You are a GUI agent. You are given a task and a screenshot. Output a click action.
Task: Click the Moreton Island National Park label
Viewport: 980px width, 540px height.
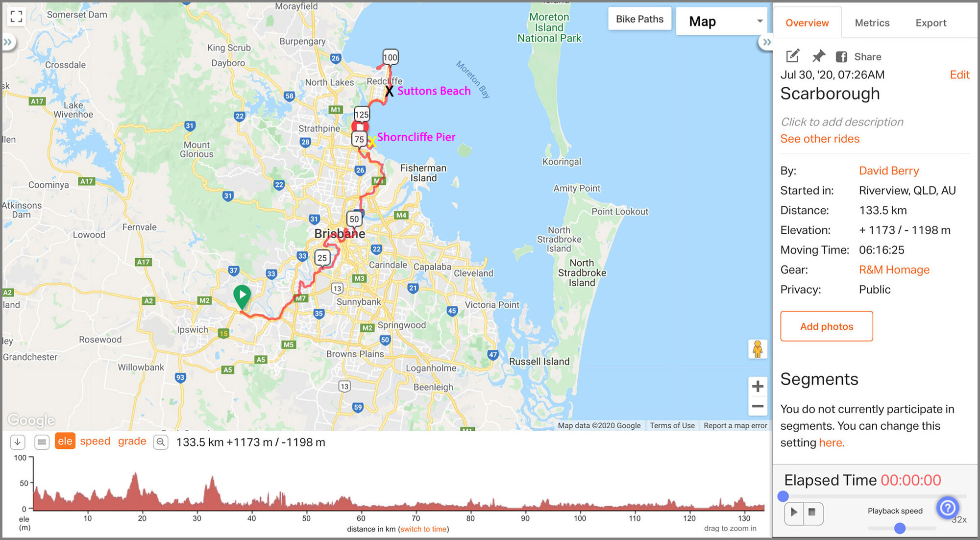click(549, 27)
